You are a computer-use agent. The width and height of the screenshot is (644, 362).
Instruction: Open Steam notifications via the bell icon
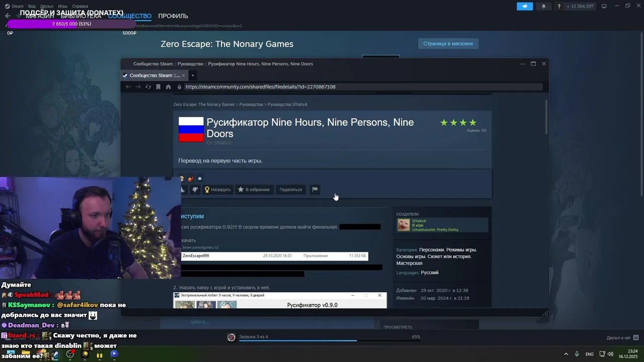pos(543,6)
